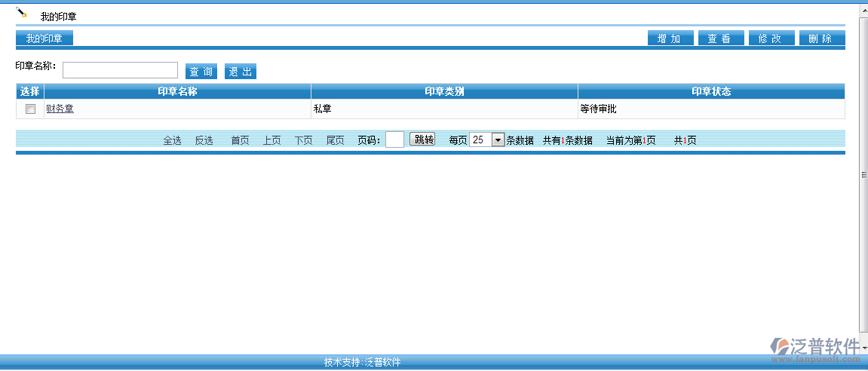Go to 尾页 last page
The width and height of the screenshot is (868, 371).
336,141
